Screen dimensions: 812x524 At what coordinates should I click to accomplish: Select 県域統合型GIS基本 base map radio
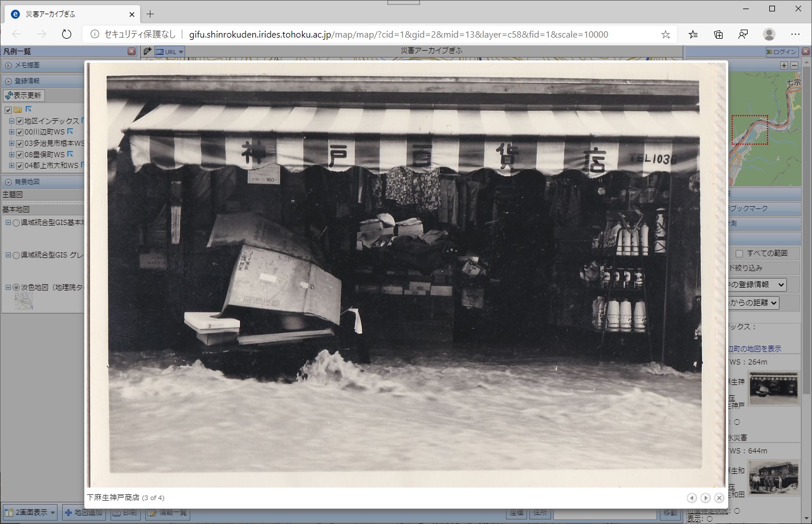[16, 223]
